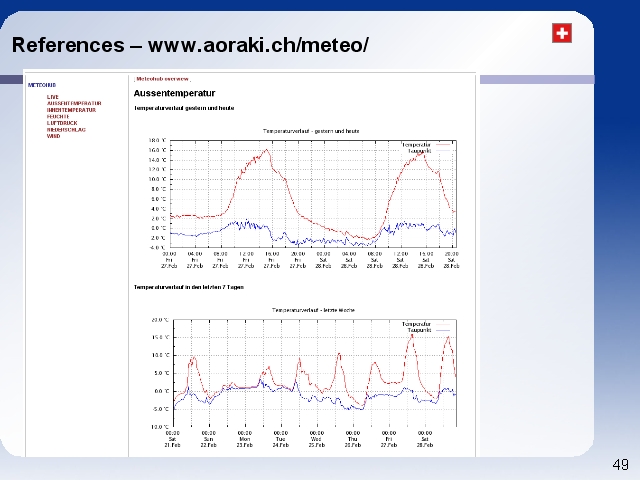Click the METEOHUB sidebar heading

[42, 85]
